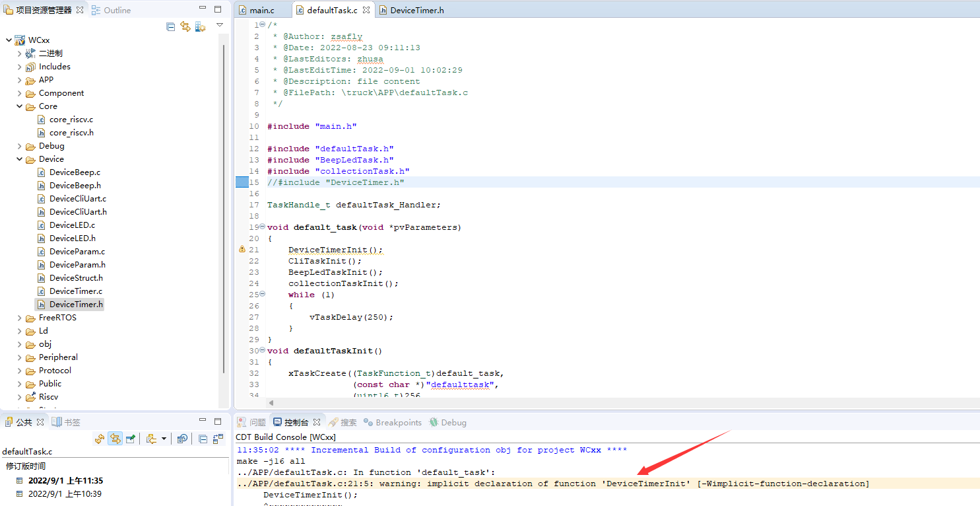Close the defaultTask.c editor tab

[366, 10]
